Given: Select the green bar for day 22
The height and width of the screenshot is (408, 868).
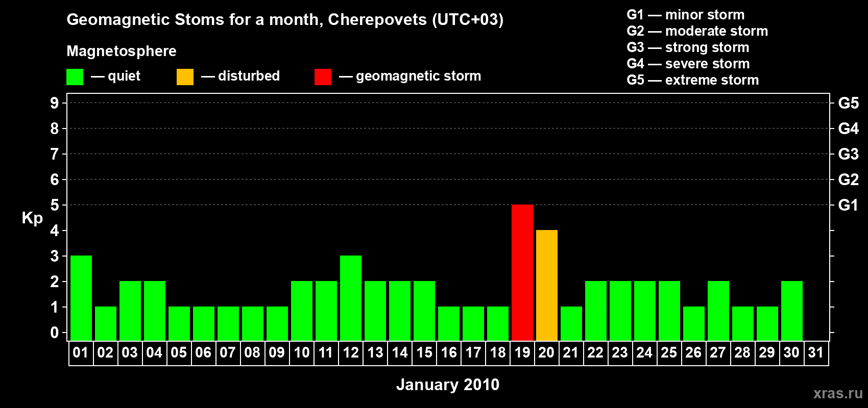Looking at the screenshot, I should point(596,311).
